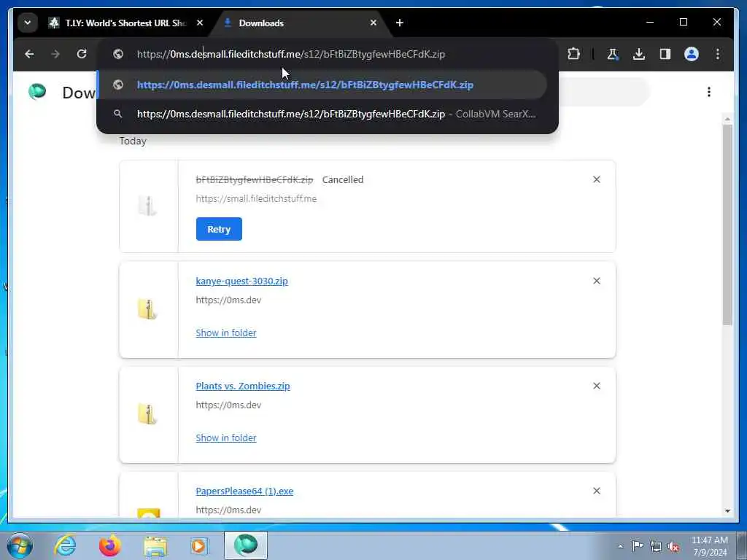Open Windows Media Player from taskbar

coord(199,546)
